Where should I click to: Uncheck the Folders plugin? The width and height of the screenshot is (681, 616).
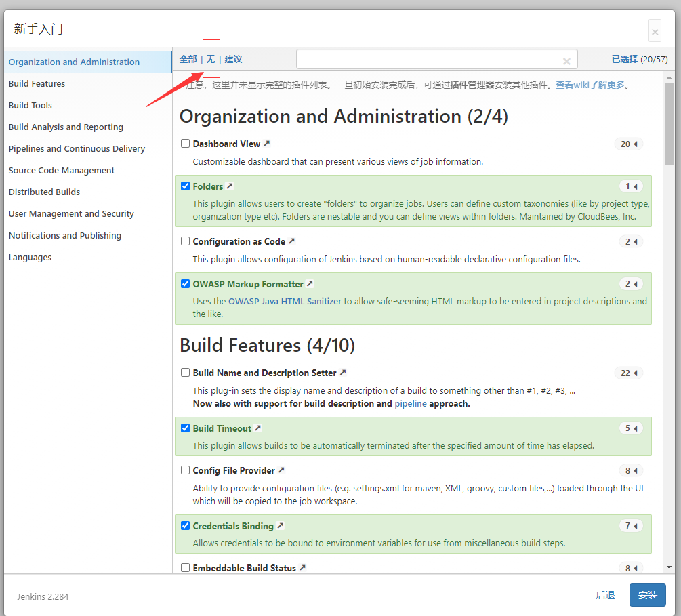coord(186,186)
